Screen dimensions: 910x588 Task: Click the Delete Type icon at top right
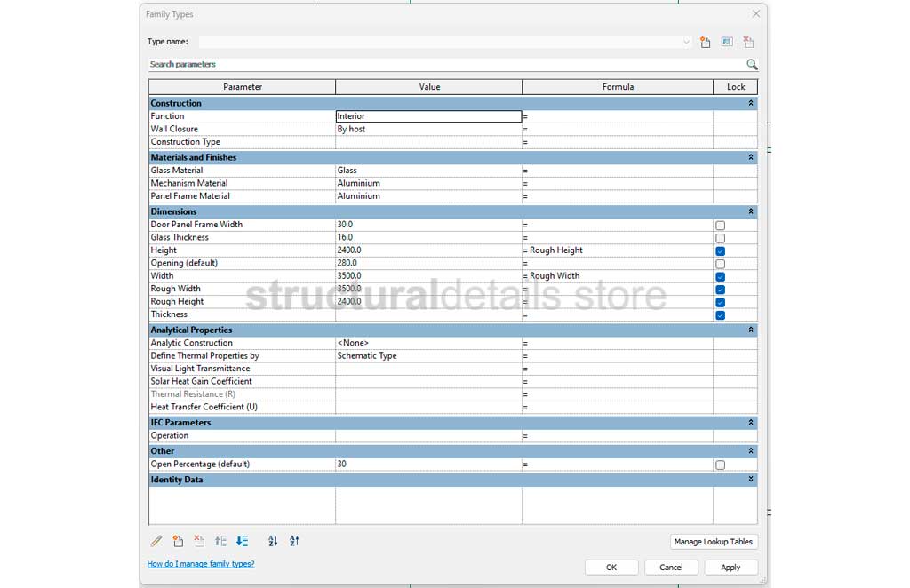tap(748, 42)
